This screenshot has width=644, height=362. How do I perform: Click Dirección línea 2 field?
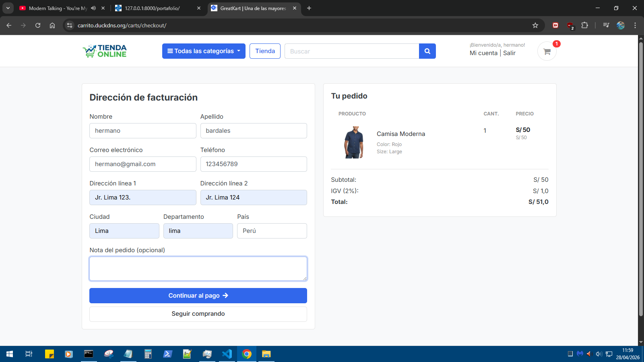tap(254, 197)
